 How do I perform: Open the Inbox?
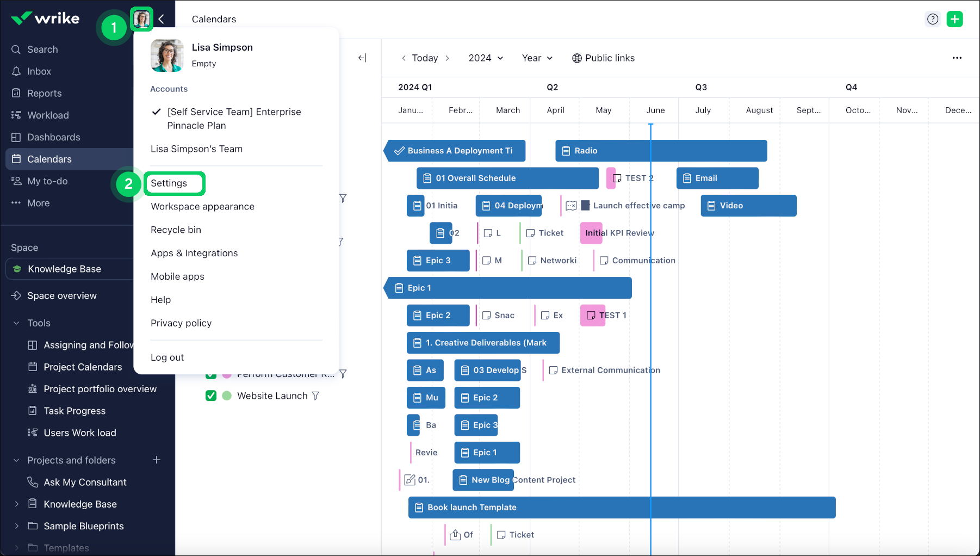pos(38,71)
